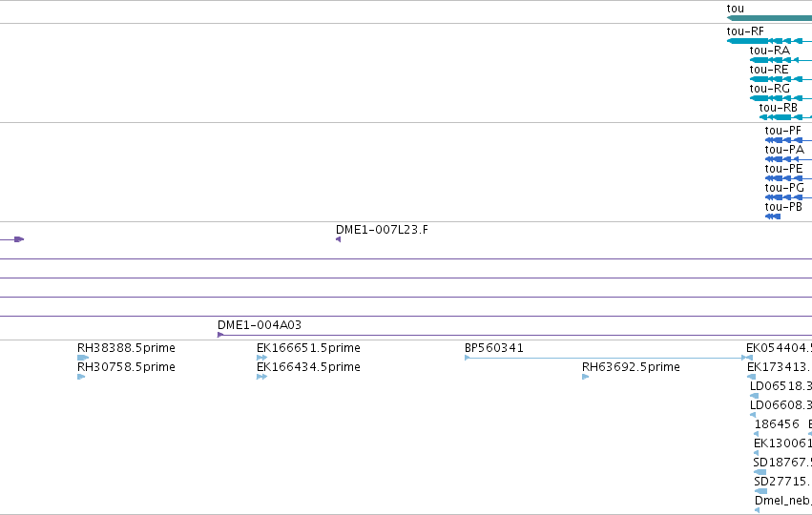Viewport: 812px width, 515px height.
Task: Click the teal tou gene bar
Action: pos(769,18)
